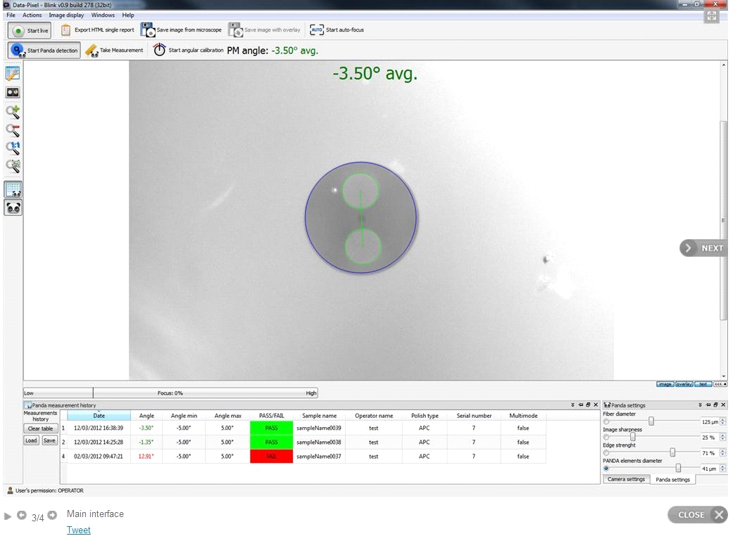Click the panda face icon in sidebar
This screenshot has height=560, width=740.
tap(13, 208)
